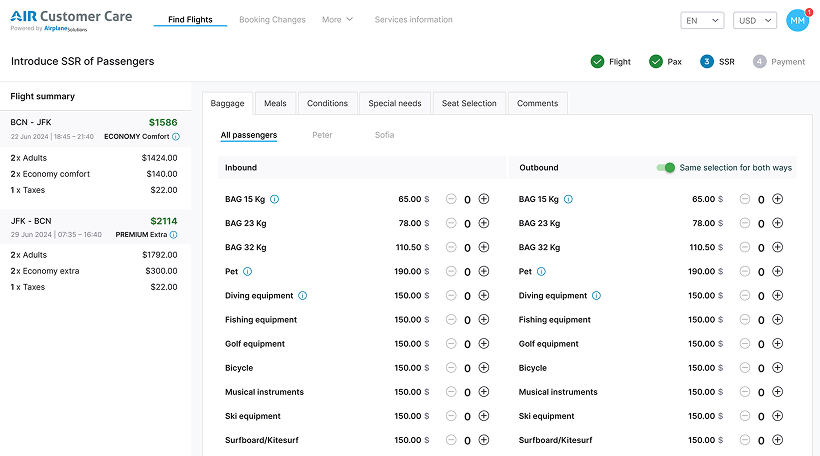Toggle Same selection for both ways switch
Screen dimensions: 820x456
[x=666, y=168]
